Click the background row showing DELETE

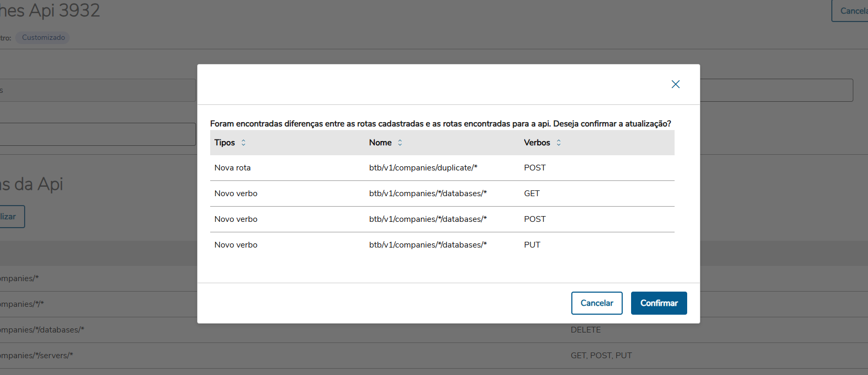(x=585, y=330)
